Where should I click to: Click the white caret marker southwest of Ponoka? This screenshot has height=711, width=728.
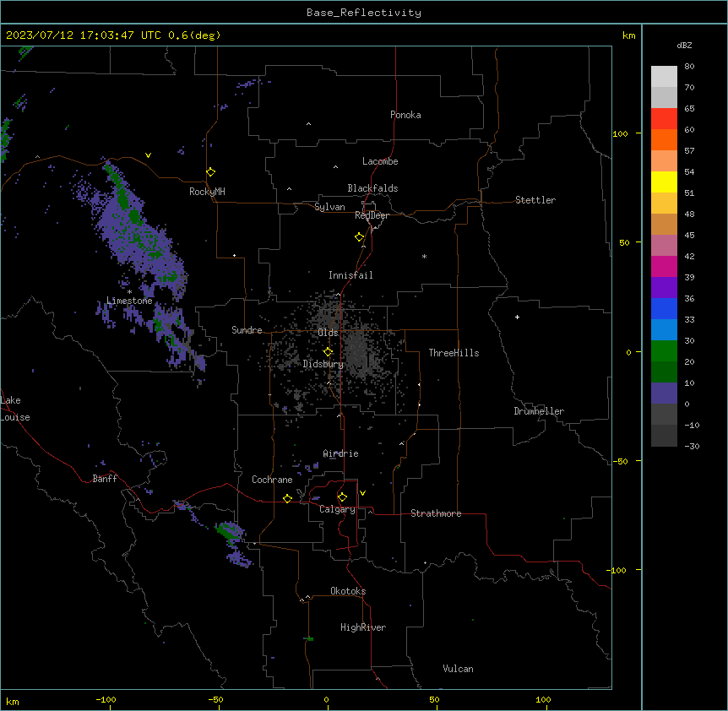(308, 124)
